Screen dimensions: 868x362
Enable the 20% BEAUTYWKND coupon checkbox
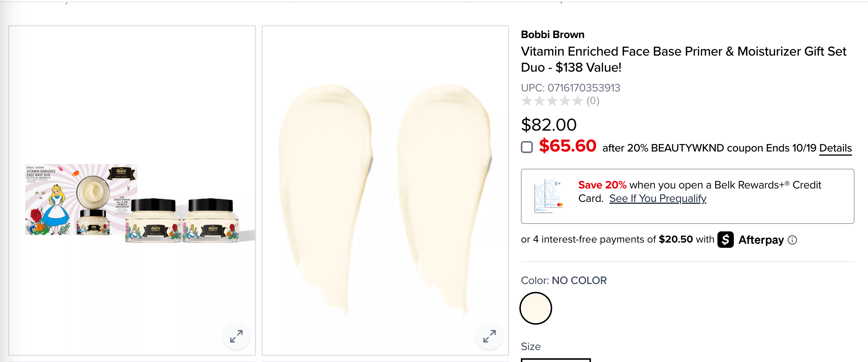(x=527, y=147)
